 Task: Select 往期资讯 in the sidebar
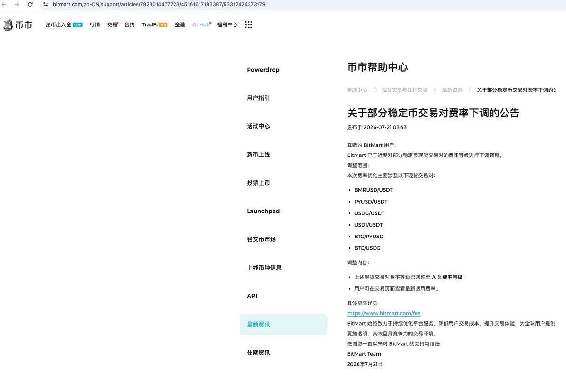pyautogui.click(x=258, y=352)
